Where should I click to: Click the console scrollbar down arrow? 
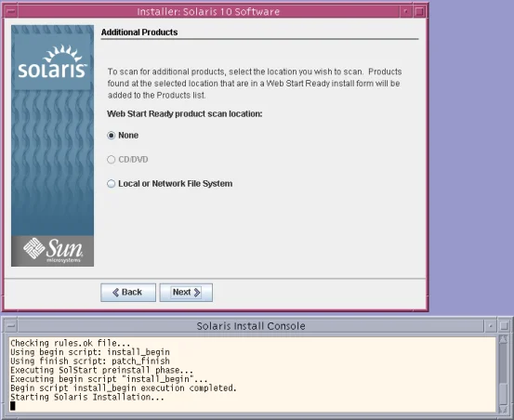[x=503, y=409]
